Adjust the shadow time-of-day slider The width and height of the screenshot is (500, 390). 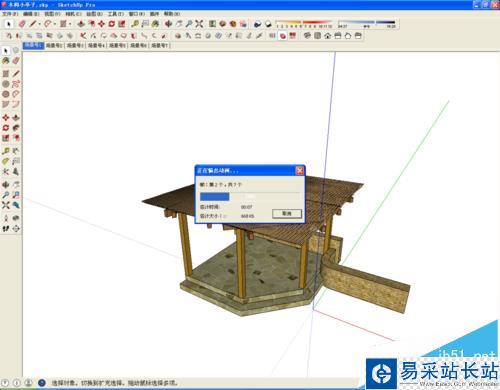point(367,23)
